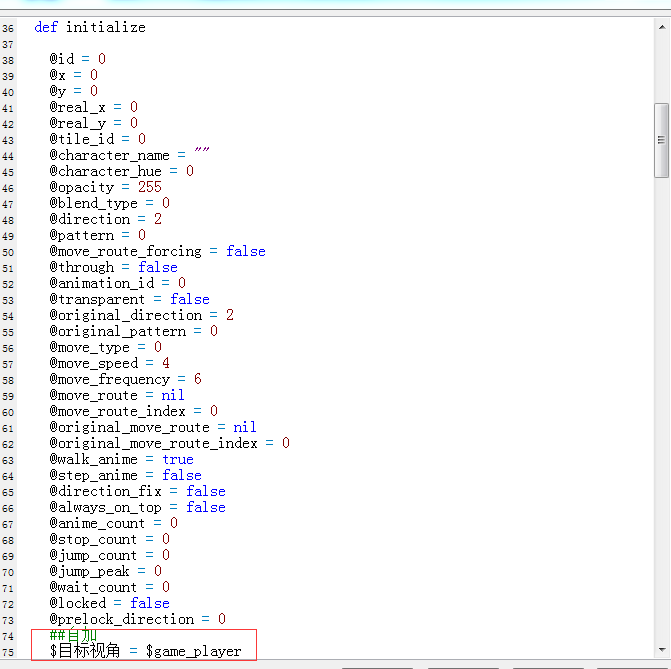The height and width of the screenshot is (669, 671).
Task: Click the '@original_move_route_index = 0' line
Action: coord(170,443)
